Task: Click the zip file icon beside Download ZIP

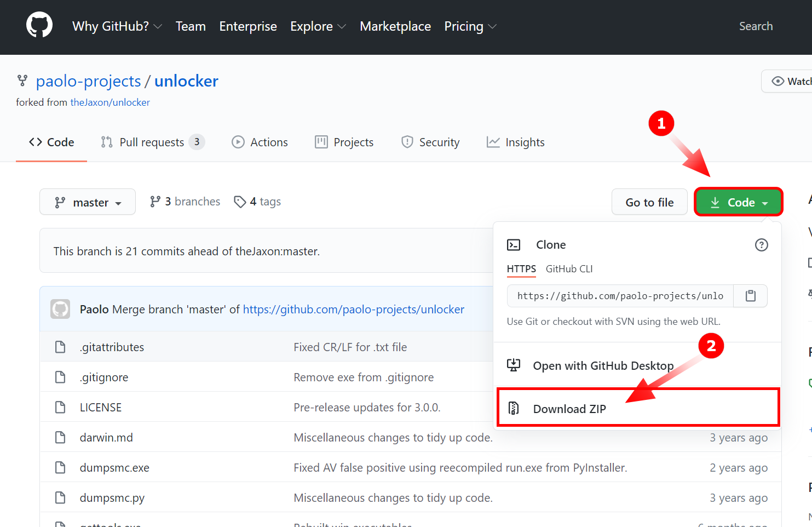Action: coord(514,408)
